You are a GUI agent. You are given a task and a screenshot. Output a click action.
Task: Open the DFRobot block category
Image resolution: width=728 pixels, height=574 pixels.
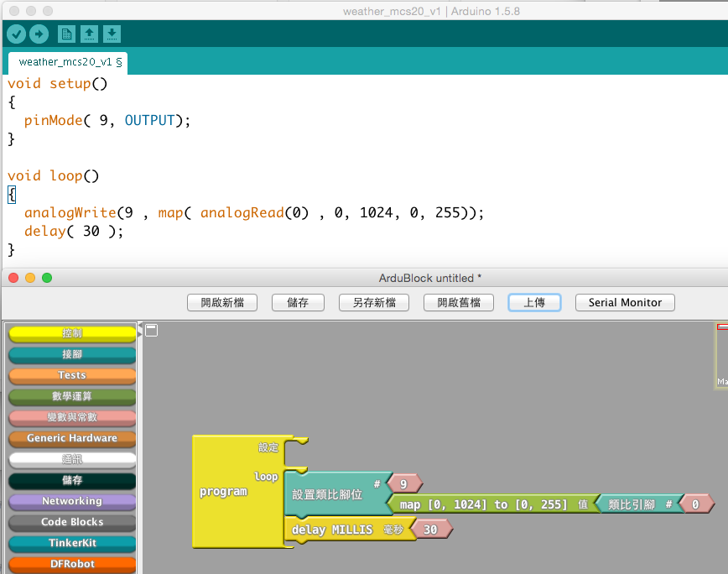(x=71, y=564)
